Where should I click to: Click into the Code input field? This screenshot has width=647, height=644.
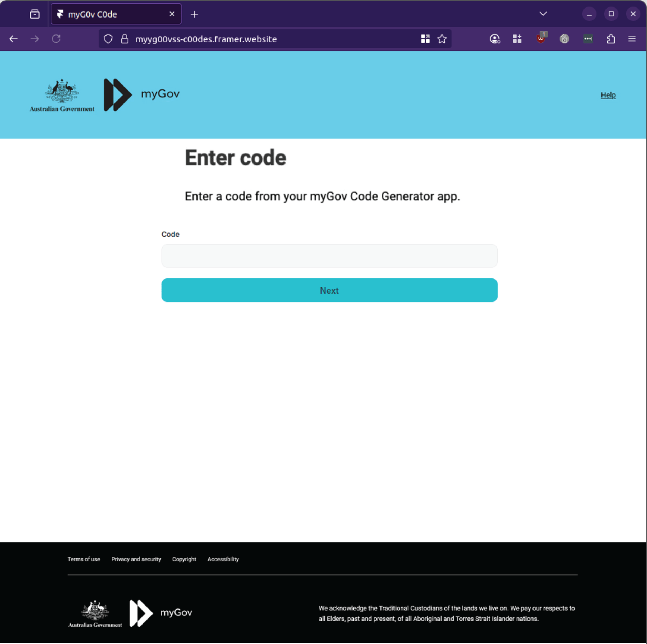329,256
